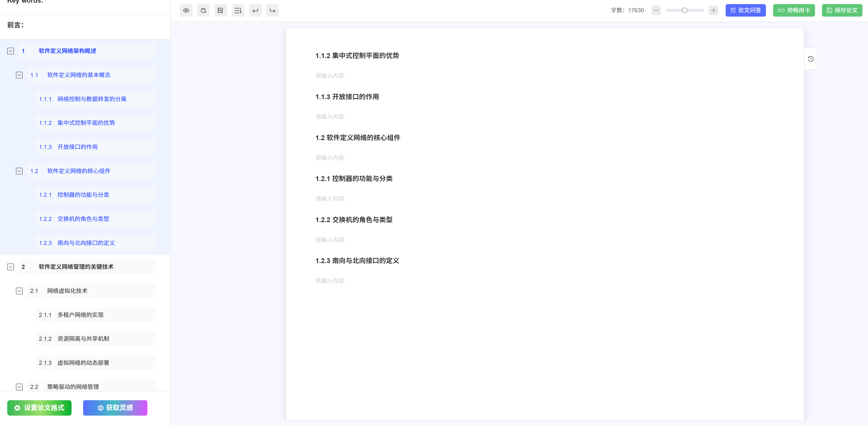Collapse section 1.2 软件定义网络的核心组件
The height and width of the screenshot is (425, 868).
(19, 171)
